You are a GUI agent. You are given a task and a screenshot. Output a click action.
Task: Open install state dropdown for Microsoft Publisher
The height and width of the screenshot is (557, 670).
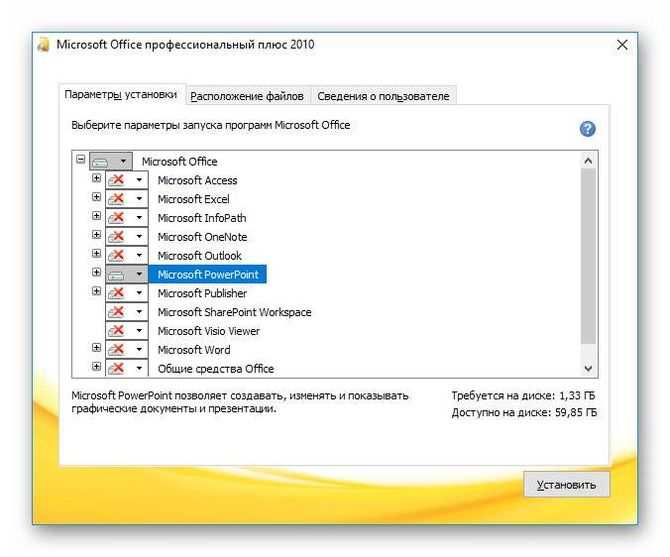click(127, 293)
